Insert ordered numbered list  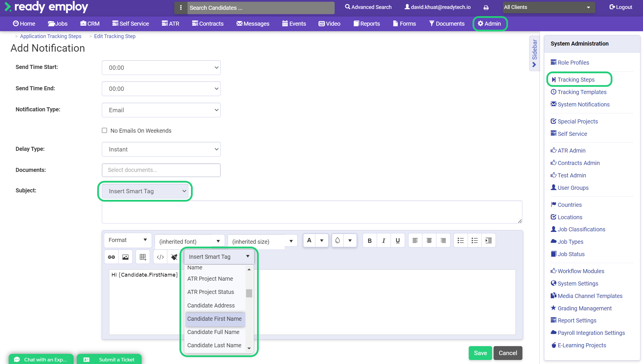tap(475, 241)
